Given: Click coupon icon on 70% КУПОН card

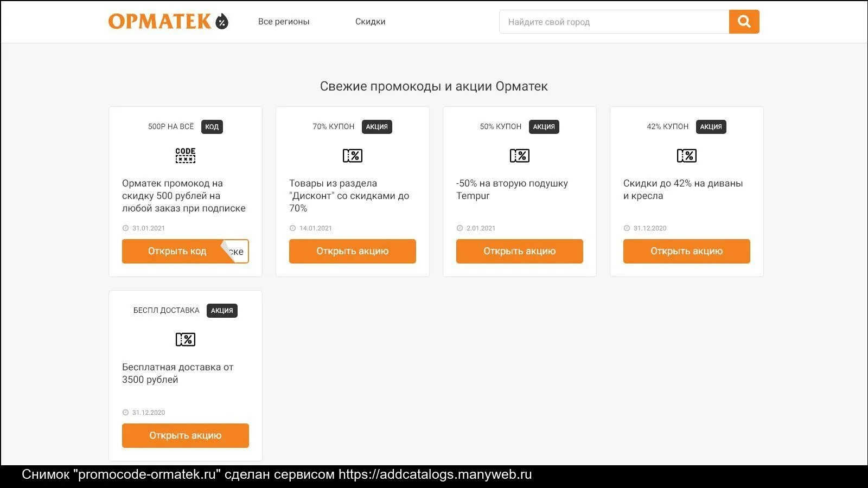Looking at the screenshot, I should 353,156.
